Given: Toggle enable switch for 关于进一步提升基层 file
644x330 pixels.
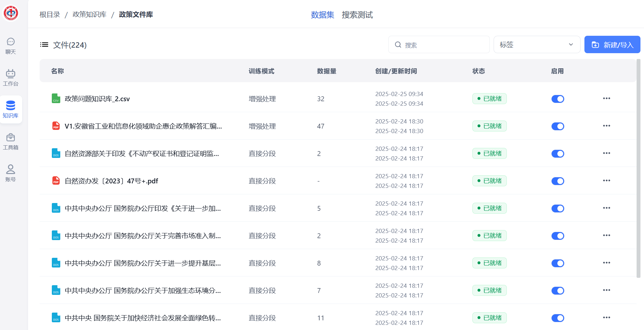Looking at the screenshot, I should pos(558,263).
